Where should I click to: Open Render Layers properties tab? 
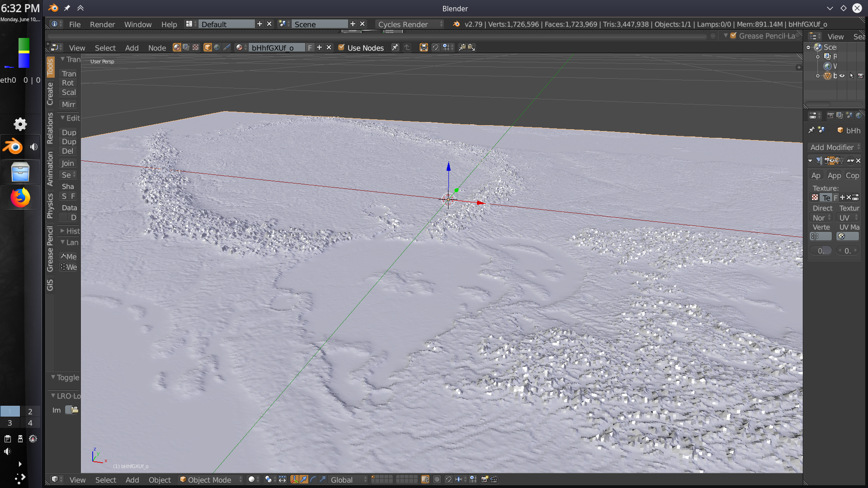(840, 116)
